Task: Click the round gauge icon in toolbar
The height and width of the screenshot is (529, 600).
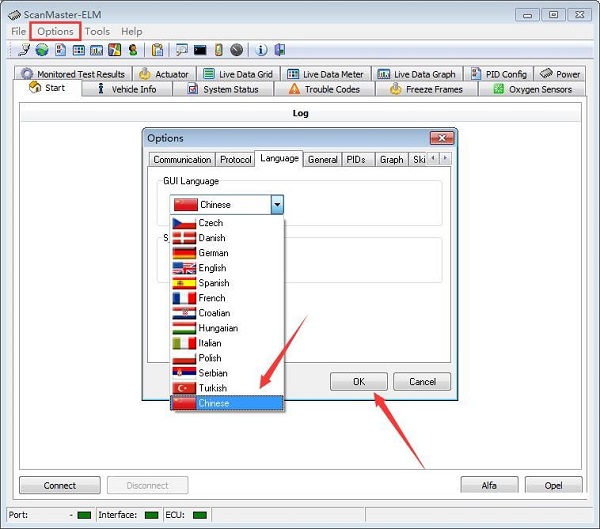Action: (236, 50)
